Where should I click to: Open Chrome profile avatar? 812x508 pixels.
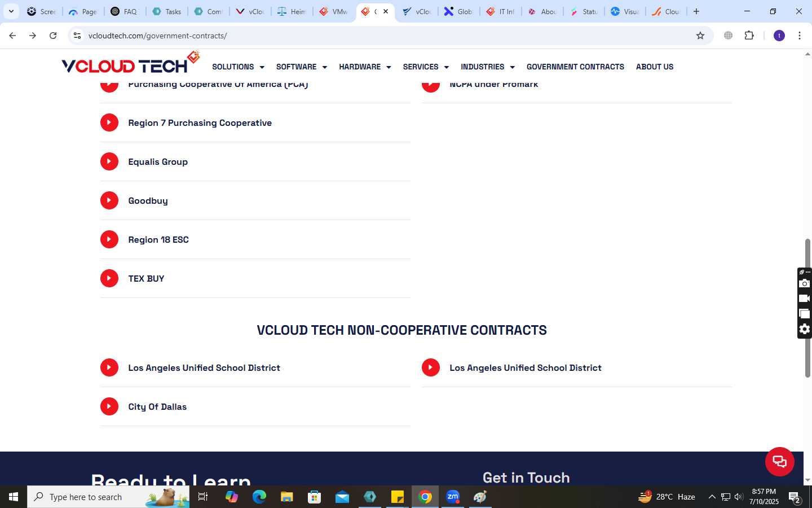click(779, 36)
